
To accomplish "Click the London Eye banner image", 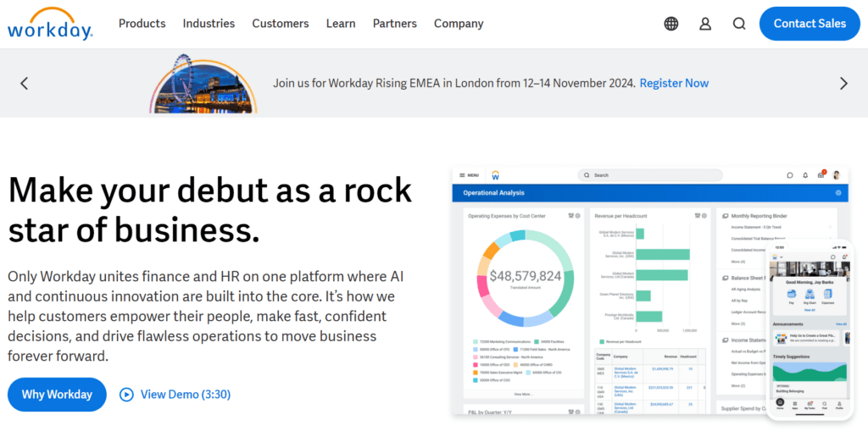I will [203, 84].
